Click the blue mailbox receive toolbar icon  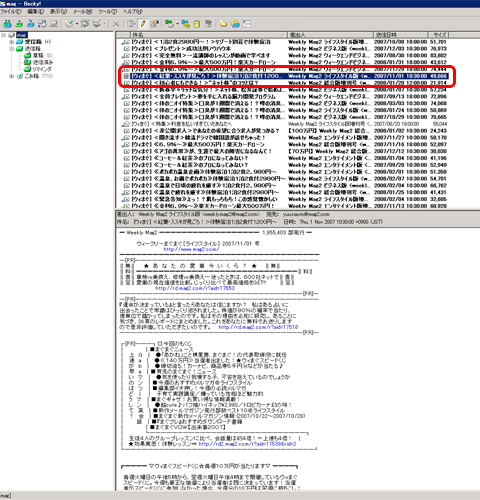pyautogui.click(x=31, y=24)
